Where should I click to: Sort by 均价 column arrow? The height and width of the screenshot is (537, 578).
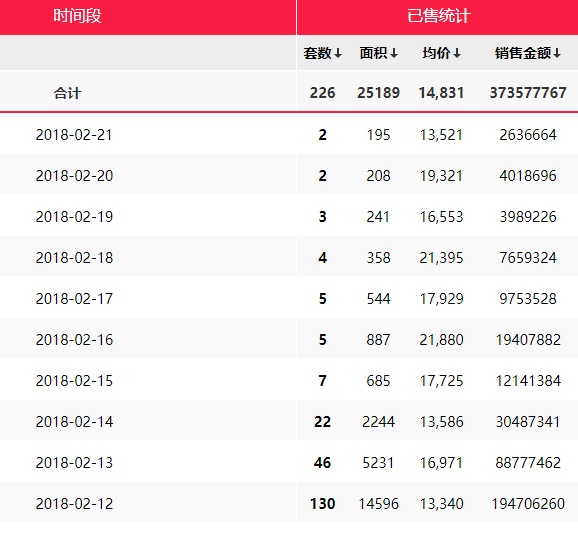tap(457, 54)
